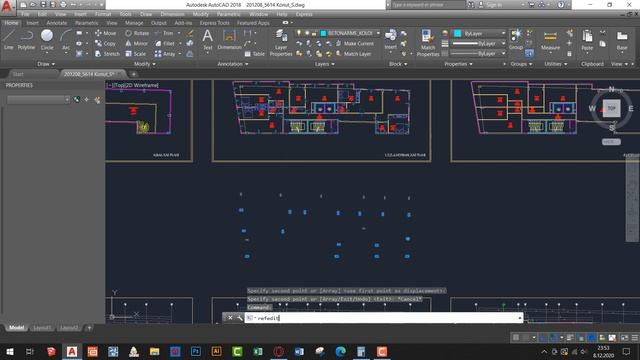Activate the Scale command
This screenshot has width=640, height=360.
point(136,53)
